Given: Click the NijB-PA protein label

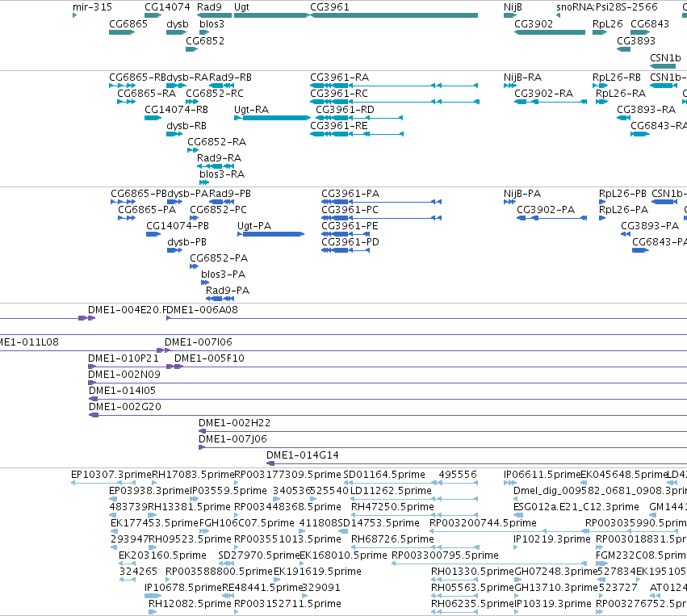Looking at the screenshot, I should tap(522, 194).
